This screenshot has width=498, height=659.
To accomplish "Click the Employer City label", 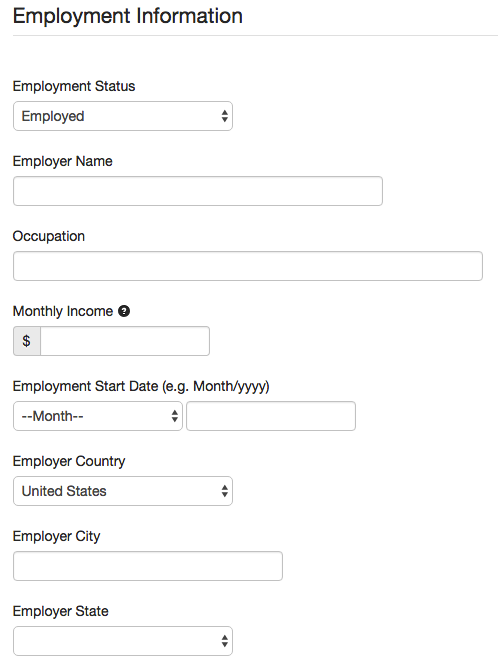I will tap(57, 536).
